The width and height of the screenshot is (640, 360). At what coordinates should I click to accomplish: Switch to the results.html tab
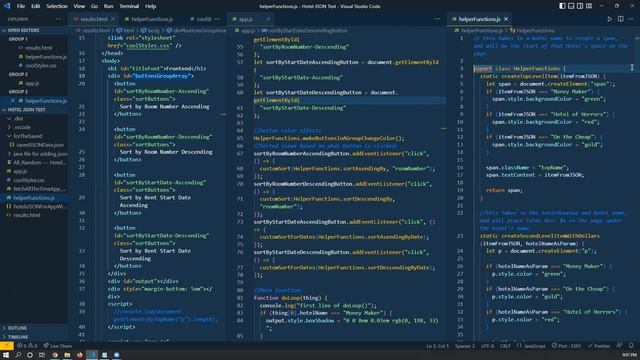(93, 19)
